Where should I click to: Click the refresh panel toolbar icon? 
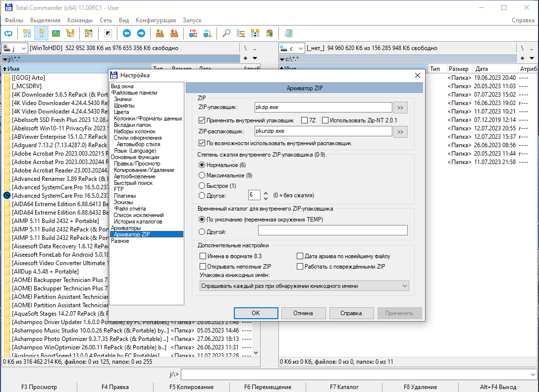tap(8, 33)
